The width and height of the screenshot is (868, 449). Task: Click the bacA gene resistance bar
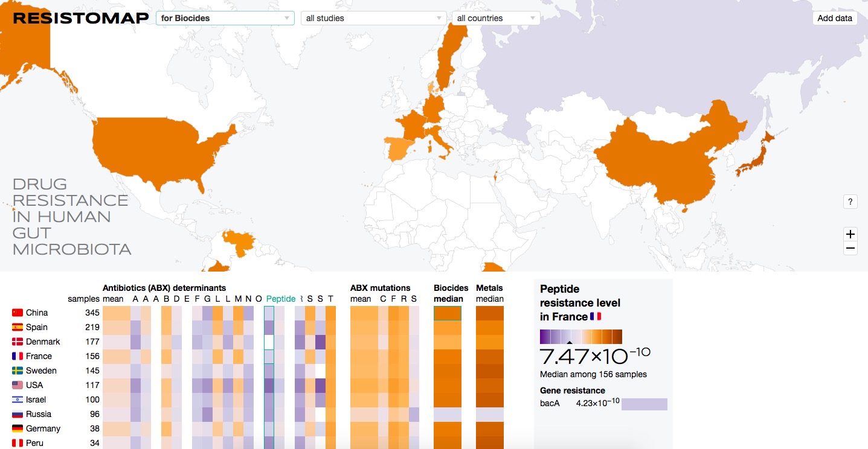[644, 404]
